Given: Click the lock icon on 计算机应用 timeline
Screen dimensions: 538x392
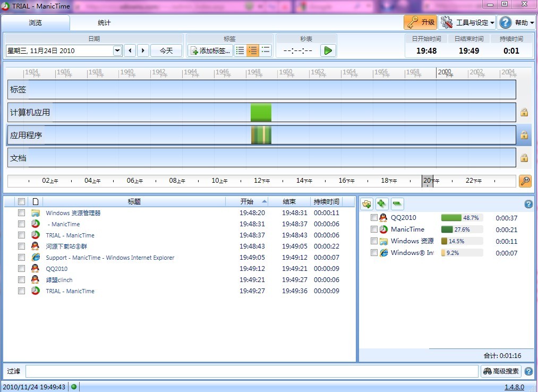Looking at the screenshot, I should point(524,112).
